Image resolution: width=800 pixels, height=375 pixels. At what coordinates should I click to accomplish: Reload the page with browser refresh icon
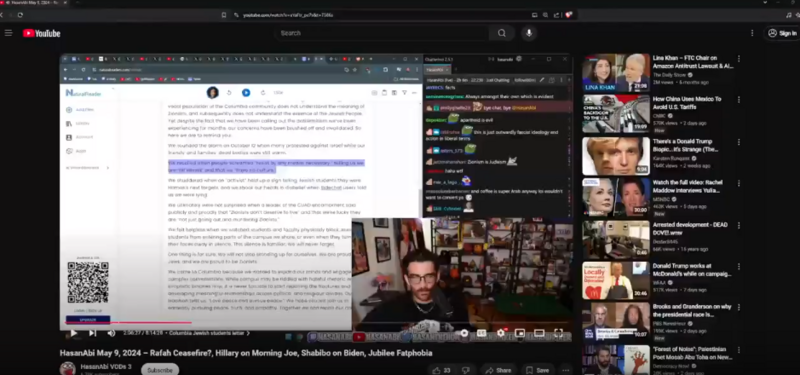(x=20, y=15)
